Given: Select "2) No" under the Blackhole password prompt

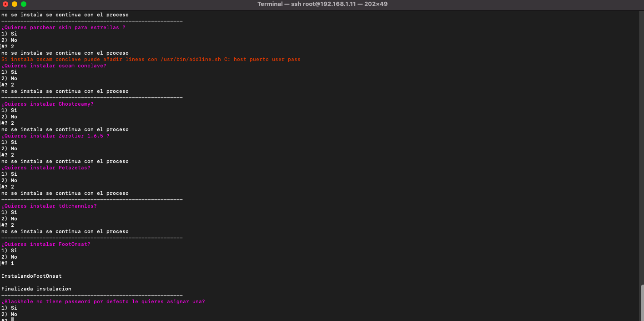Looking at the screenshot, I should [x=9, y=314].
